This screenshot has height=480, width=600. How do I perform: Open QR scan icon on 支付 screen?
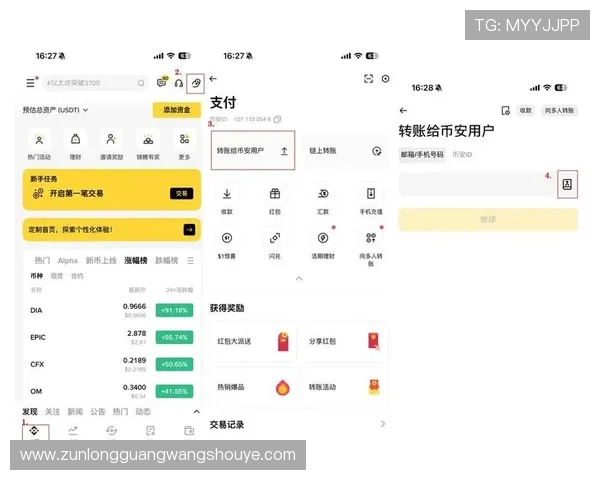pyautogui.click(x=368, y=78)
